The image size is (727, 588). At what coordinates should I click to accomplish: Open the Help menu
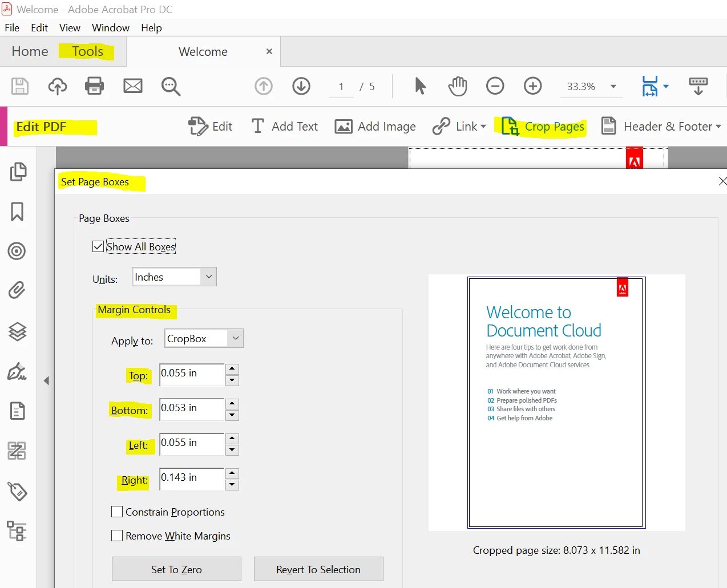[x=151, y=27]
